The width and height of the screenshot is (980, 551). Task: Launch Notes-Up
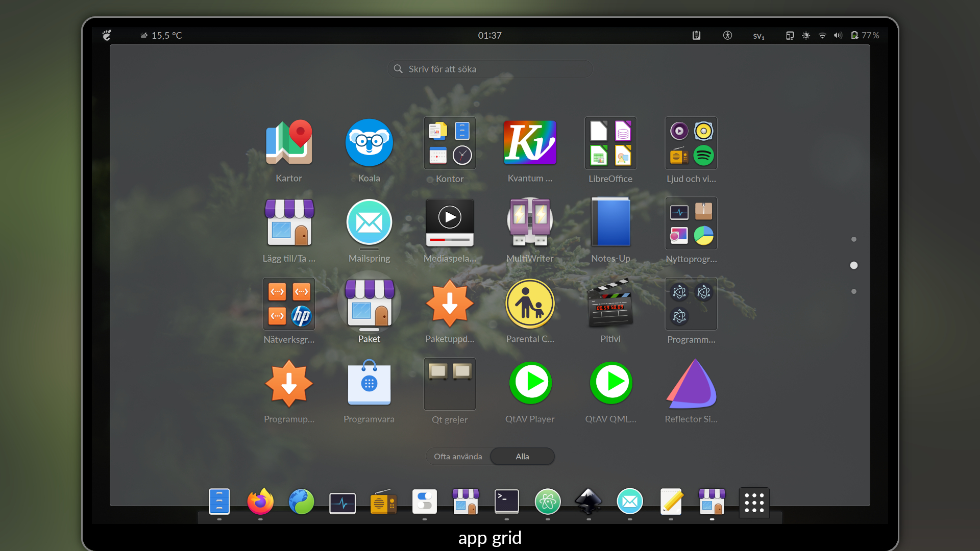pyautogui.click(x=610, y=223)
